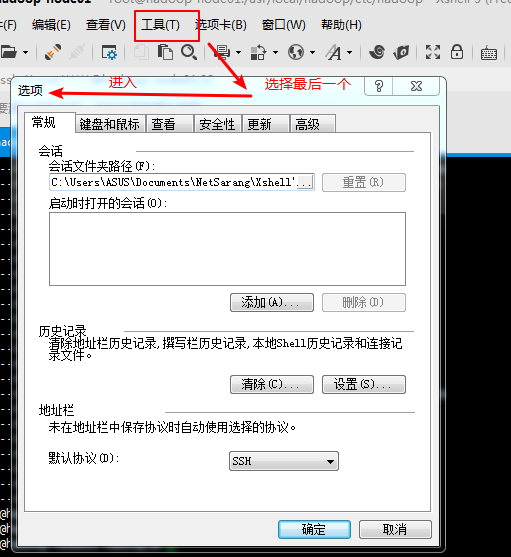Expand the print icon dropdown arrow

point(238,53)
